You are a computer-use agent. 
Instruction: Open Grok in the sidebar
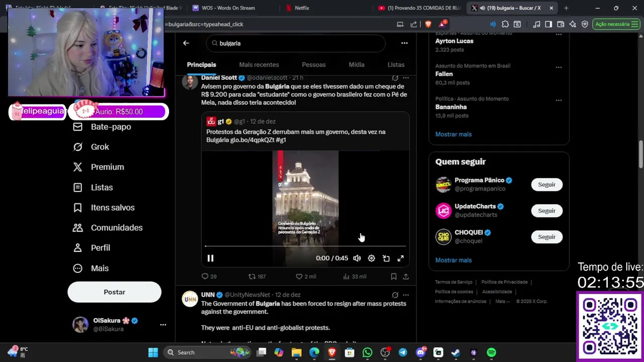[91, 147]
